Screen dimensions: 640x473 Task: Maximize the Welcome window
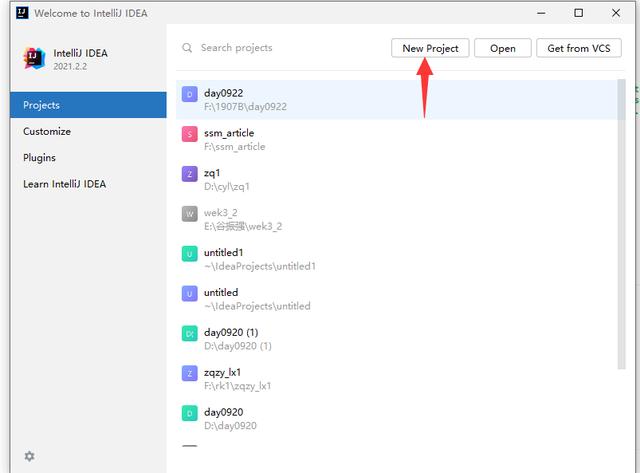(578, 13)
